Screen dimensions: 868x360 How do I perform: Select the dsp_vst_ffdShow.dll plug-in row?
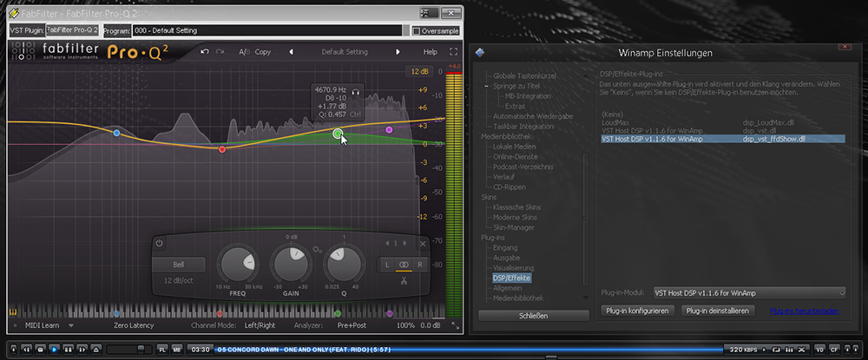tap(723, 139)
